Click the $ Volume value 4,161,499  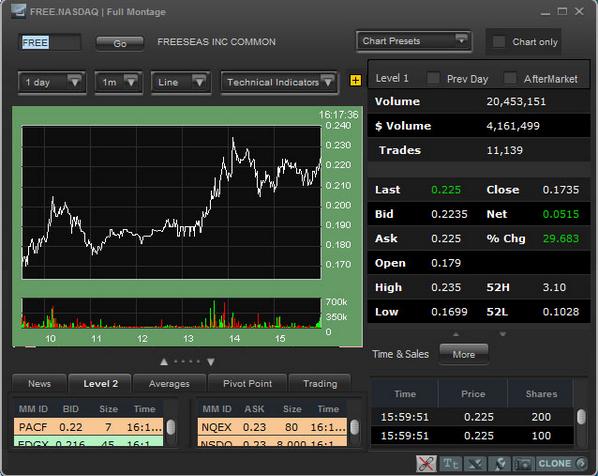[513, 126]
